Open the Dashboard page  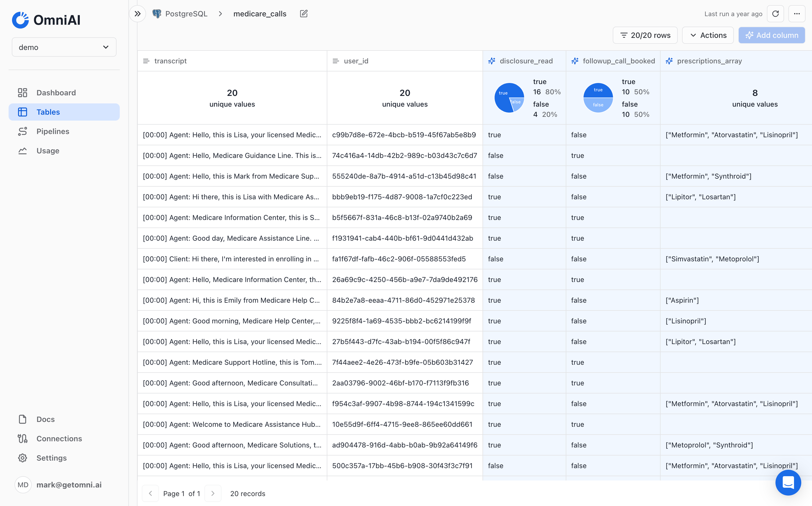click(x=56, y=93)
